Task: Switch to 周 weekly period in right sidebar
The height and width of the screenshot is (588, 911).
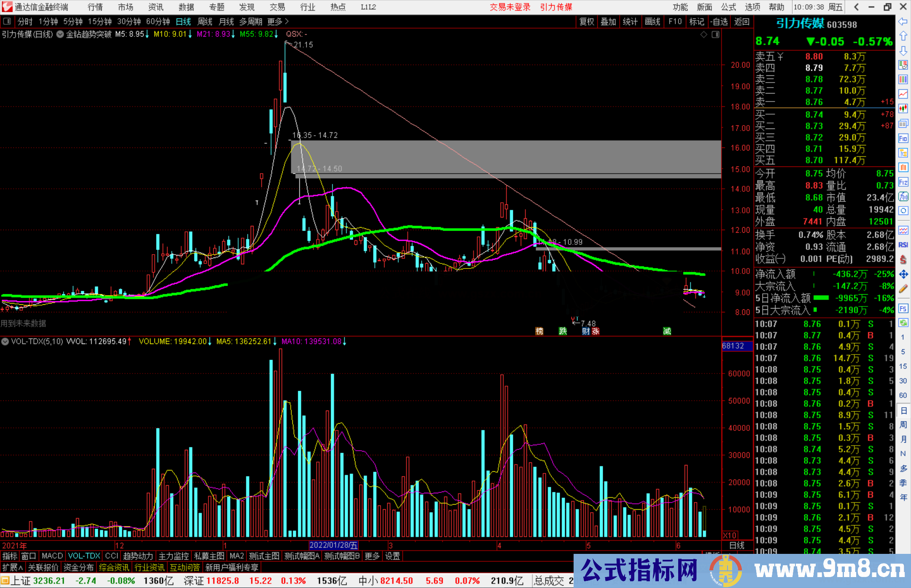Action: pyautogui.click(x=903, y=424)
